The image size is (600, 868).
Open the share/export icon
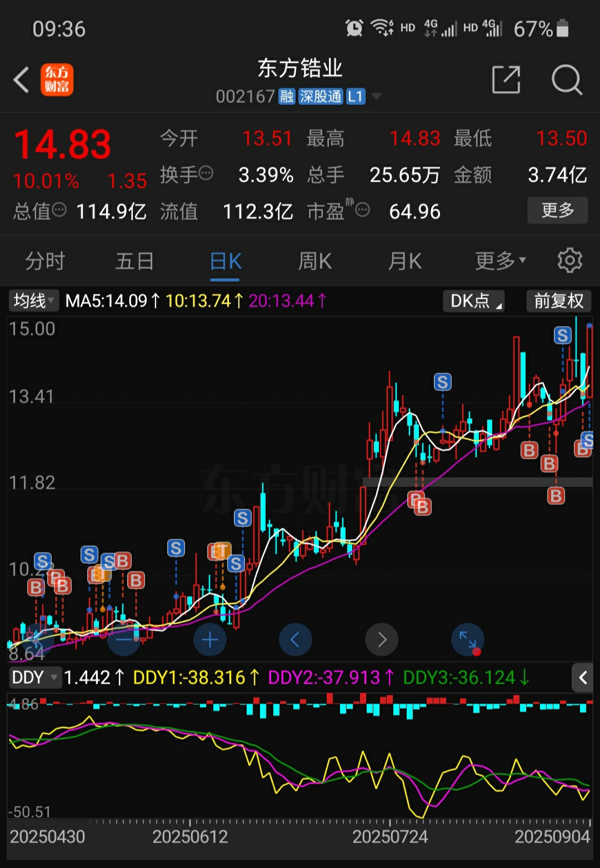tap(506, 80)
